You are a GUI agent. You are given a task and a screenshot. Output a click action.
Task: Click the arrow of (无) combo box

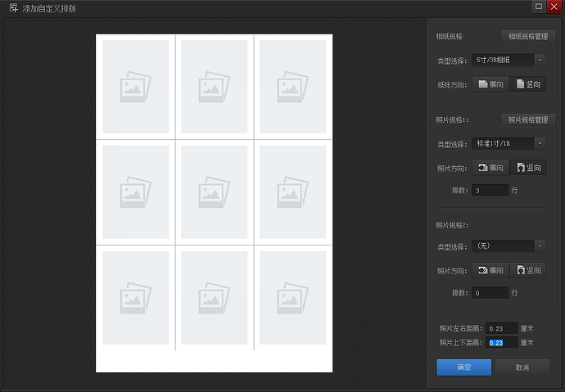[540, 246]
